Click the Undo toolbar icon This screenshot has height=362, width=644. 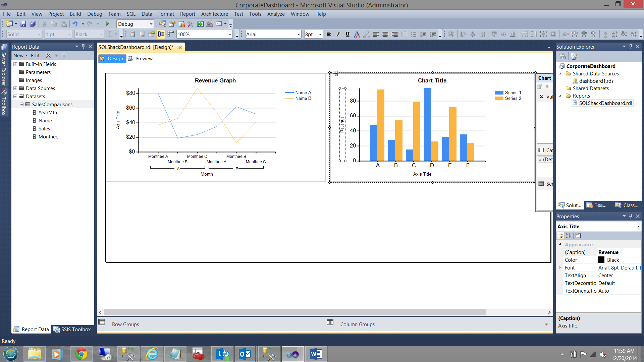75,24
